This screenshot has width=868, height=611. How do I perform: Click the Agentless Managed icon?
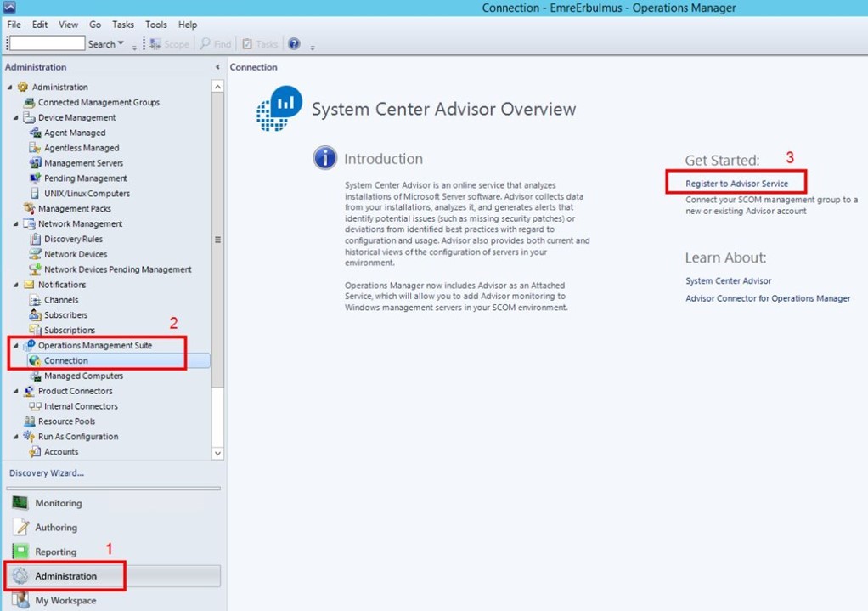[x=35, y=148]
